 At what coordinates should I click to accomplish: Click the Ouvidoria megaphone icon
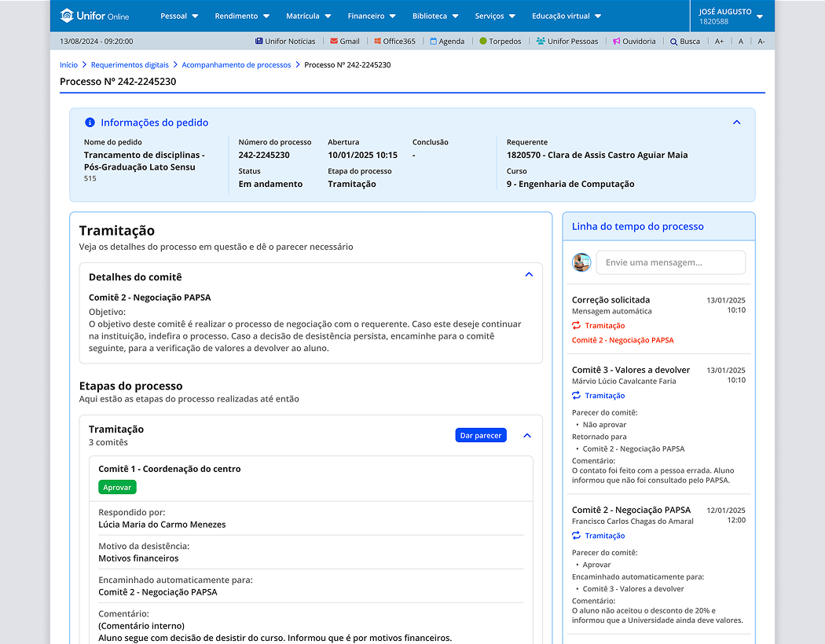point(616,41)
